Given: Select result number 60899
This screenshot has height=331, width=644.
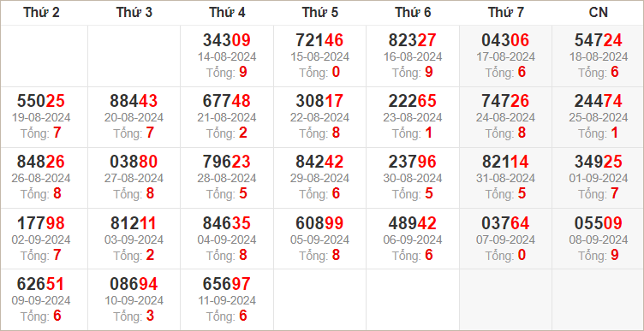Looking at the screenshot, I should (319, 223).
